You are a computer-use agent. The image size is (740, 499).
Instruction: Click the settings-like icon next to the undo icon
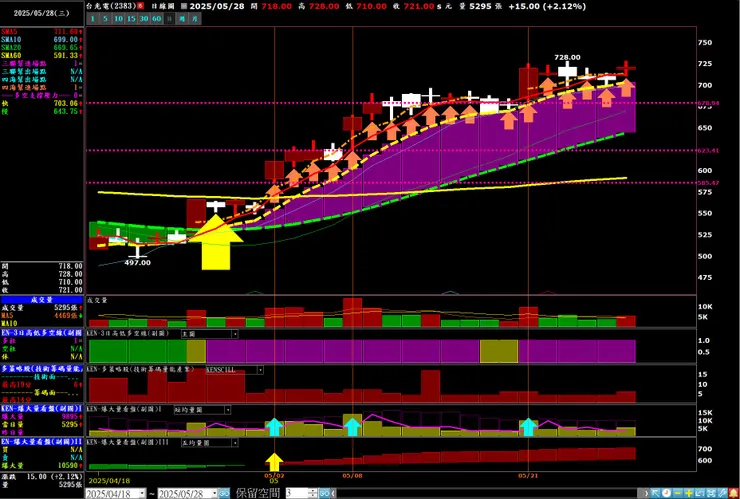[x=711, y=493]
